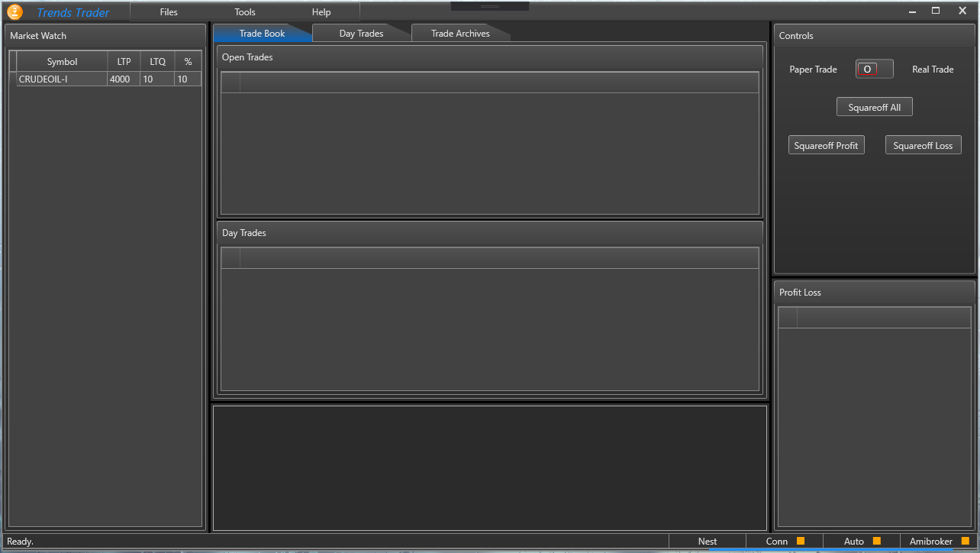This screenshot has height=553, width=980.
Task: Toggle Paper Trade / Real Trade switch
Action: click(875, 69)
